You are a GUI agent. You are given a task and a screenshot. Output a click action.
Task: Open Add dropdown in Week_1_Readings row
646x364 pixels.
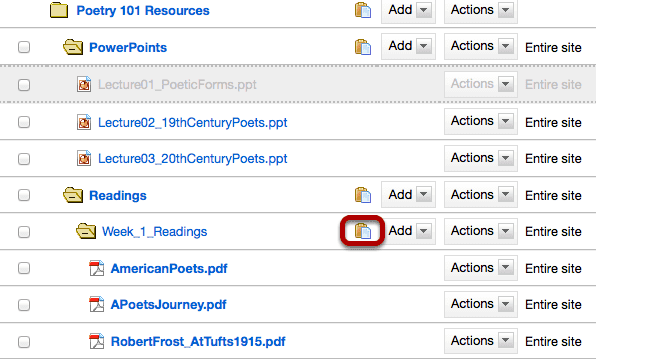[x=408, y=231]
